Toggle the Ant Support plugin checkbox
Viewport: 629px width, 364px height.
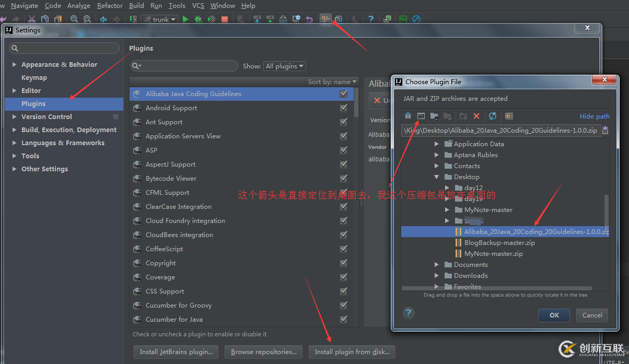[x=344, y=122]
